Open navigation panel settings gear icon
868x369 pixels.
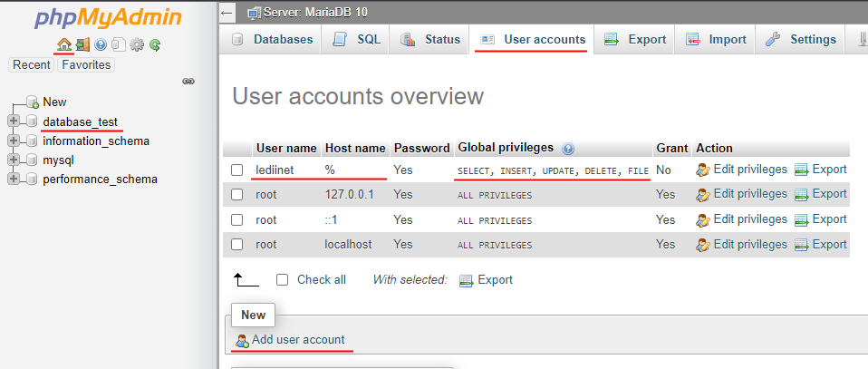[x=136, y=45]
